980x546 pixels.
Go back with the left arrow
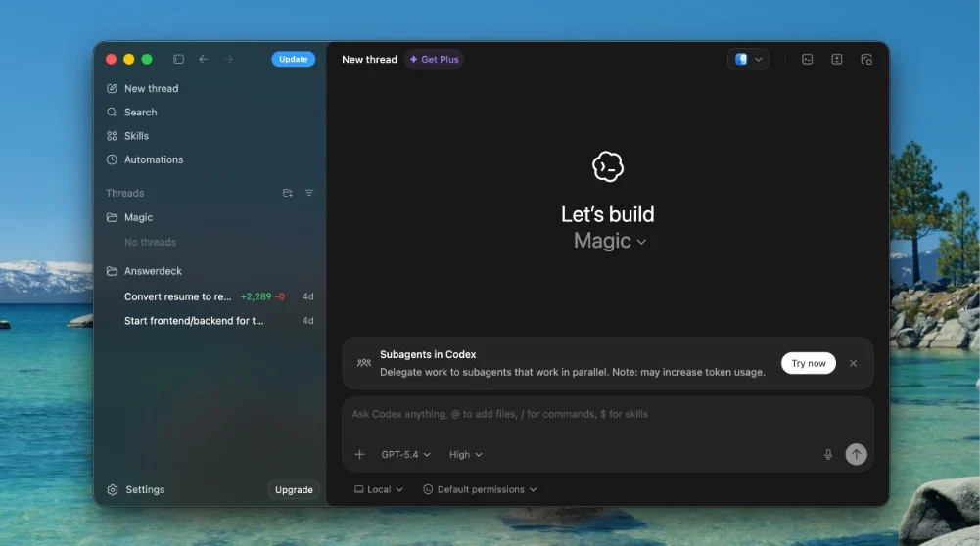tap(204, 59)
